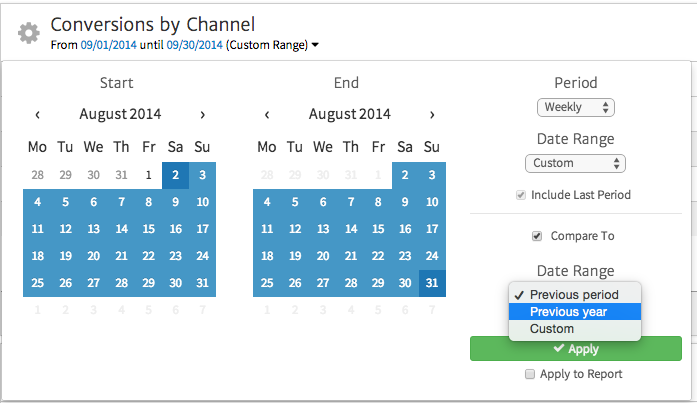Image resolution: width=697 pixels, height=403 pixels.
Task: Enable the Apply to Report checkbox
Action: click(529, 374)
